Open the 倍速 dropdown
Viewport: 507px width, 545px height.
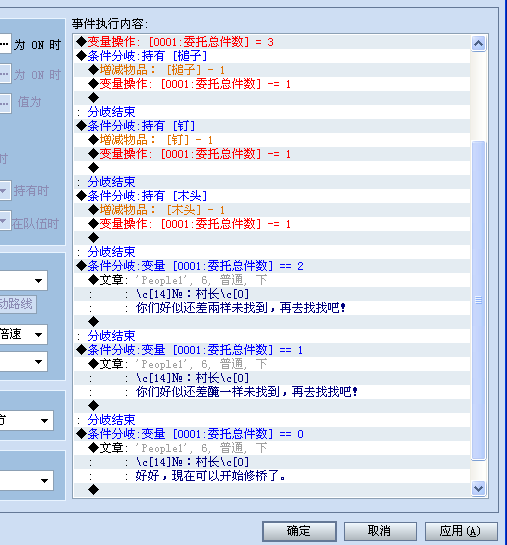23,334
